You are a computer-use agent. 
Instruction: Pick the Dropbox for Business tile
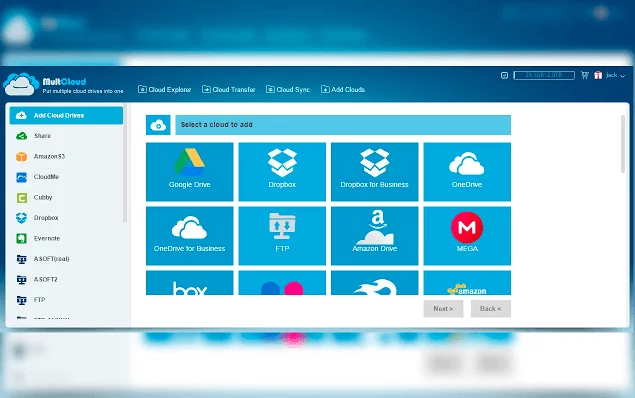pyautogui.click(x=375, y=172)
